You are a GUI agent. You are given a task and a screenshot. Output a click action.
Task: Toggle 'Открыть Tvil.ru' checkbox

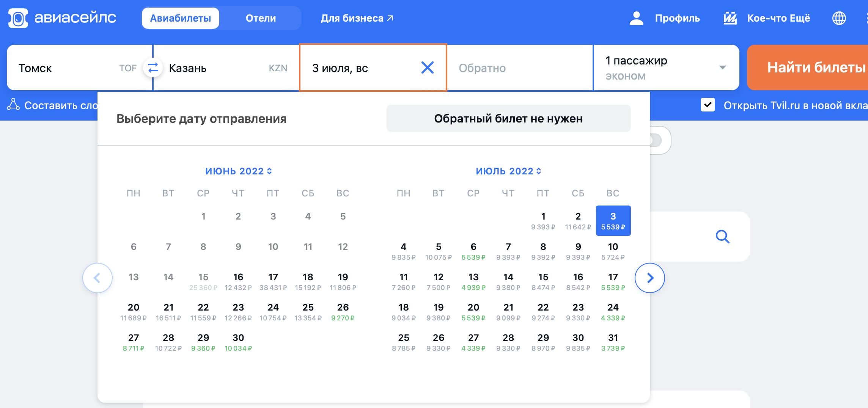[708, 105]
